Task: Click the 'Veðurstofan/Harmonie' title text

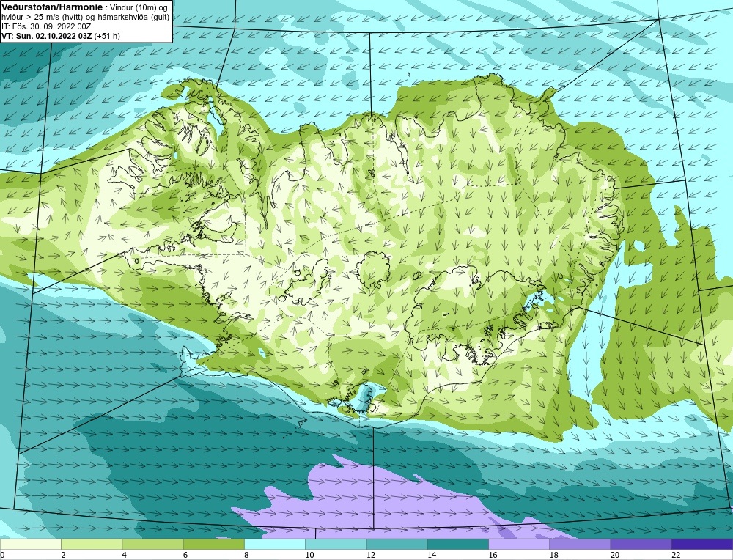Action: pos(51,7)
